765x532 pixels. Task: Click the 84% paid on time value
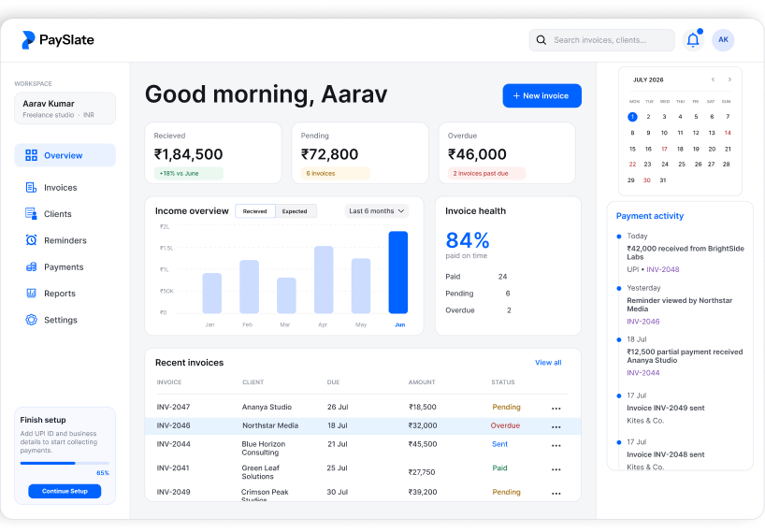(468, 240)
